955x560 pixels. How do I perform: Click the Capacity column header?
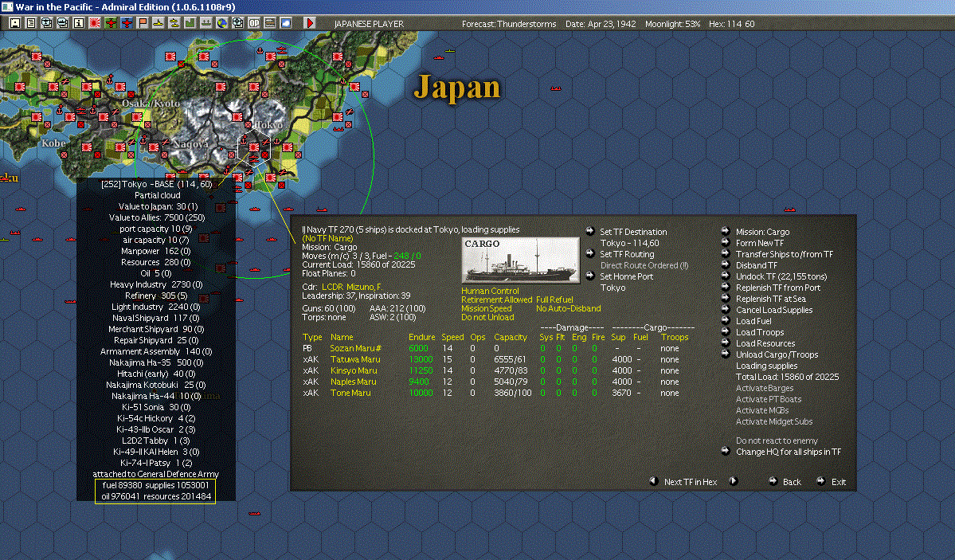coord(511,337)
